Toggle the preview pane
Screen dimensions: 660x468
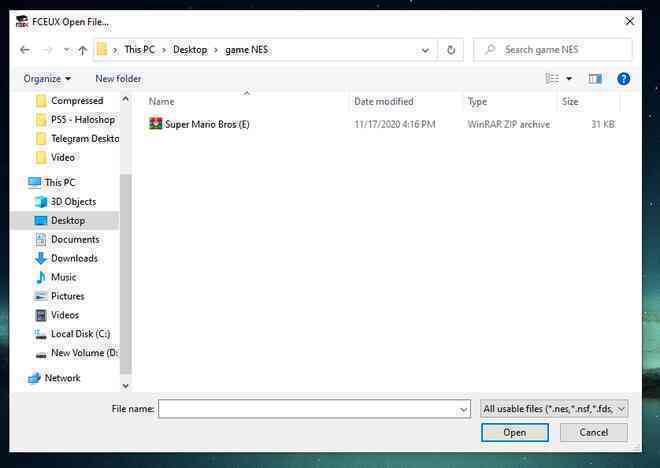(595, 79)
